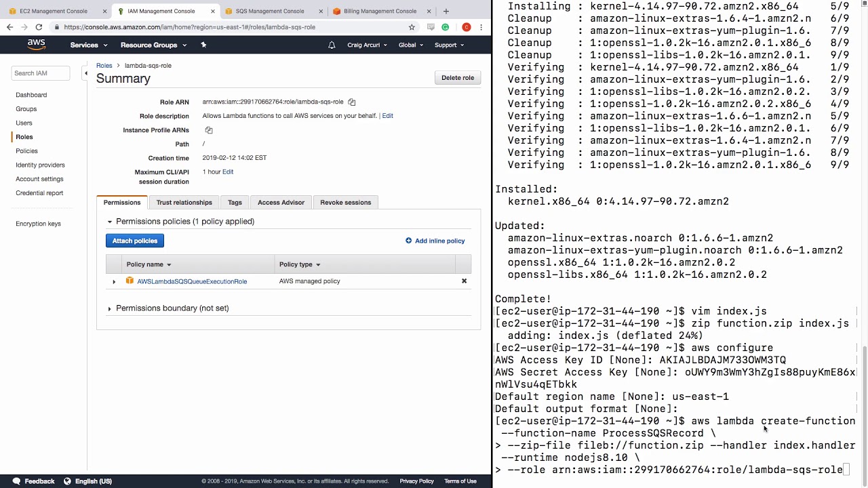Open the Global region dropdown
Screen dimensions: 868x488
[410, 45]
